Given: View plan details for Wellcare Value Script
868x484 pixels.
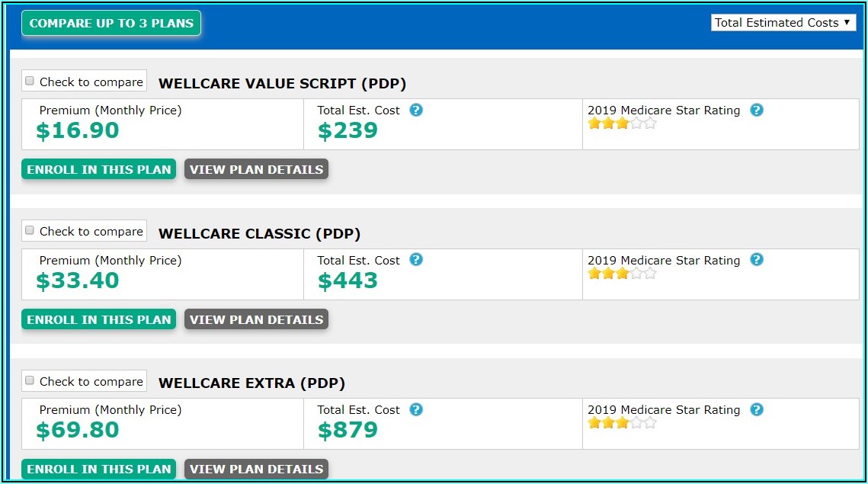Looking at the screenshot, I should [256, 169].
